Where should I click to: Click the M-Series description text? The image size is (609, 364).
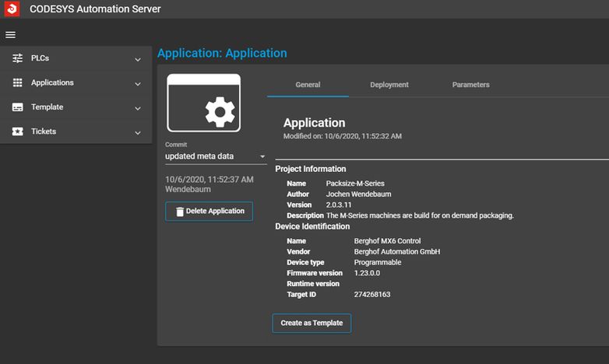point(420,215)
